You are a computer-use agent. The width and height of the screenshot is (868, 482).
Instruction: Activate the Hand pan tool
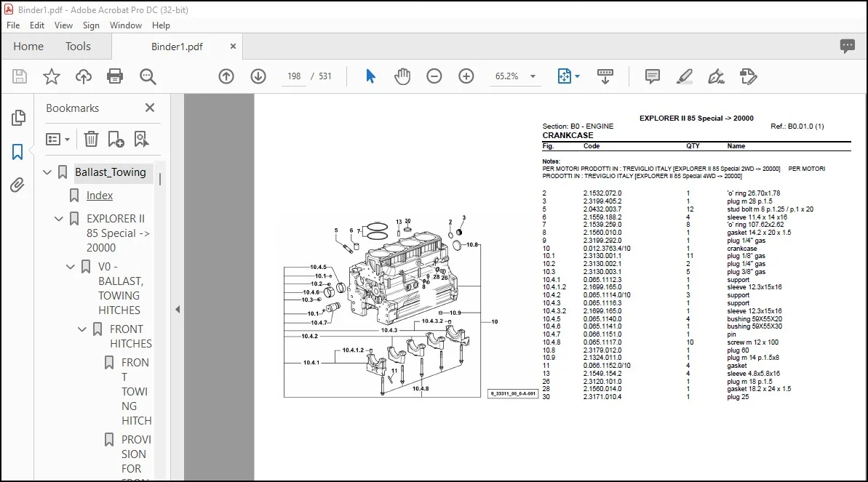point(402,76)
